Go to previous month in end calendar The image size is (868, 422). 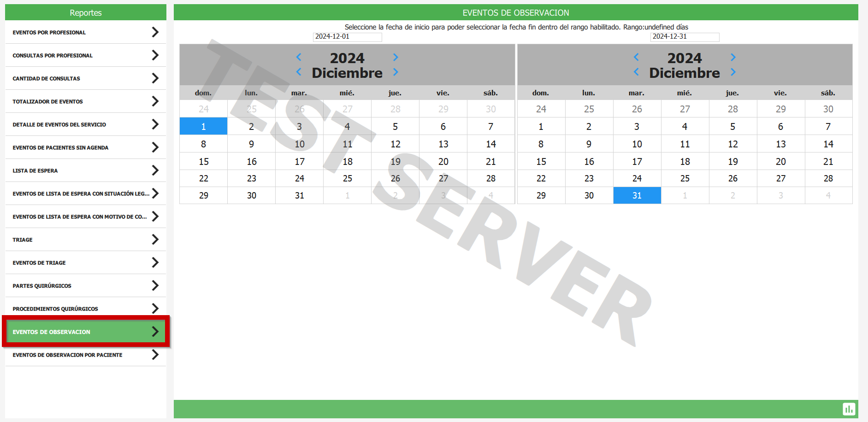(x=636, y=72)
